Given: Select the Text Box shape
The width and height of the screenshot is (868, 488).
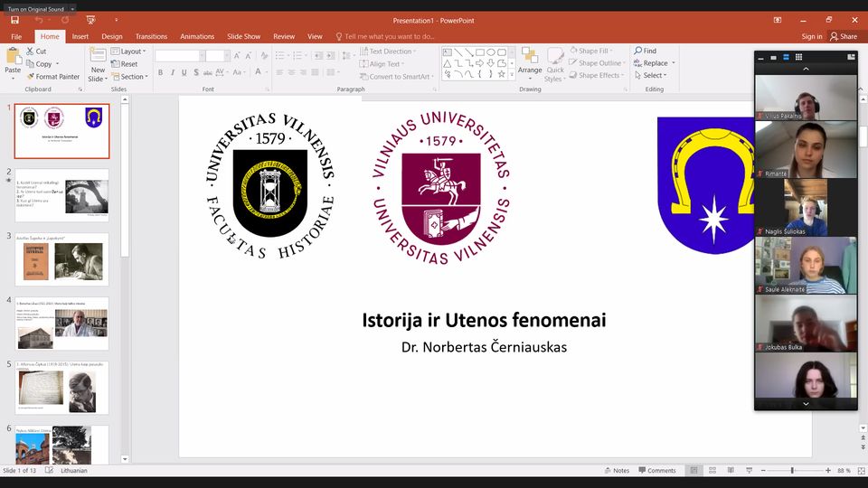Looking at the screenshot, I should point(448,52).
